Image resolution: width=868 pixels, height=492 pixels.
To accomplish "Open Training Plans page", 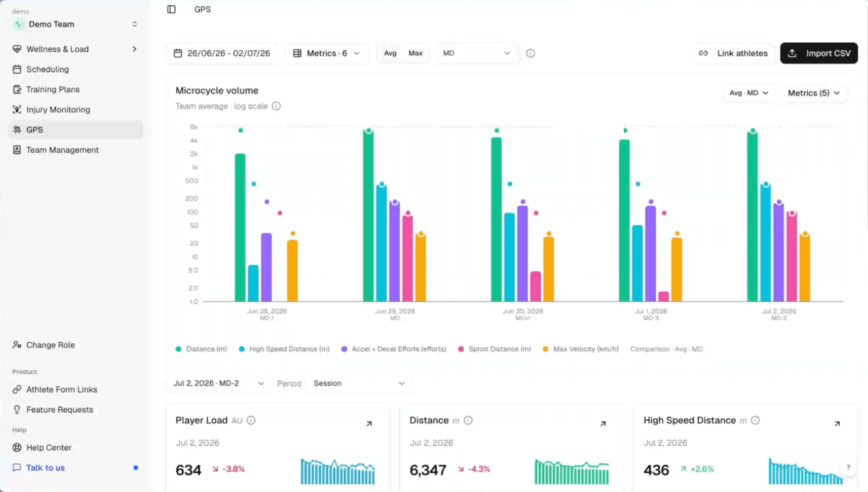I will click(75, 89).
